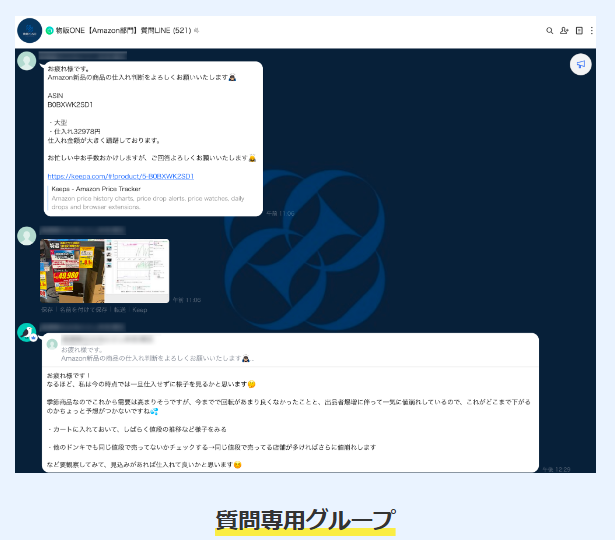The width and height of the screenshot is (615, 540).
Task: Click second message sender's avatar
Action: [27, 235]
